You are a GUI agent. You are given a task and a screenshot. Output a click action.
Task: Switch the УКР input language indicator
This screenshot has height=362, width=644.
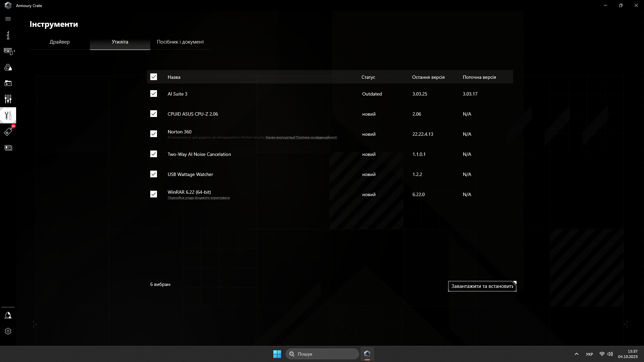pyautogui.click(x=589, y=354)
